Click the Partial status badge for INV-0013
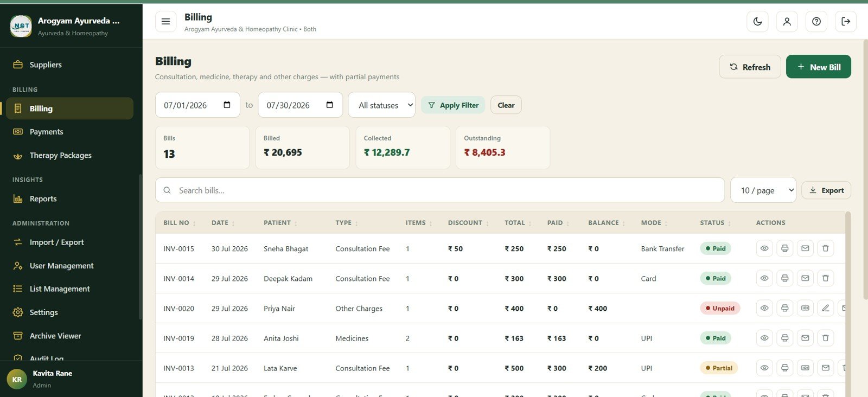This screenshot has height=397, width=868. (719, 368)
